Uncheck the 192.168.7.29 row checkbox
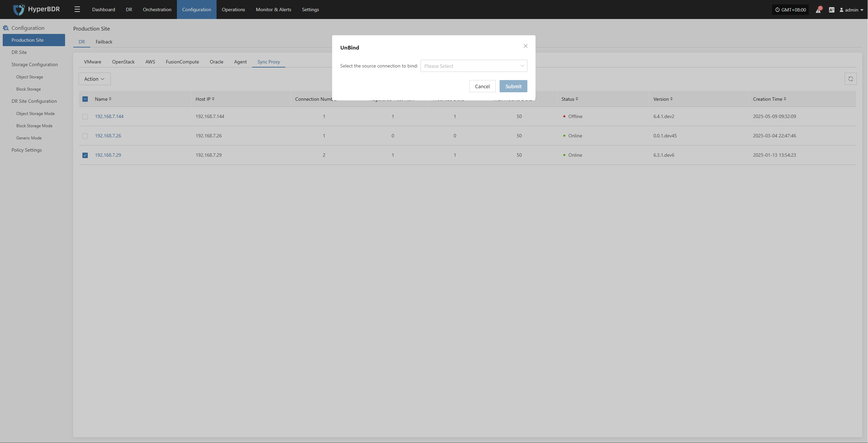The width and height of the screenshot is (868, 443). coord(85,155)
